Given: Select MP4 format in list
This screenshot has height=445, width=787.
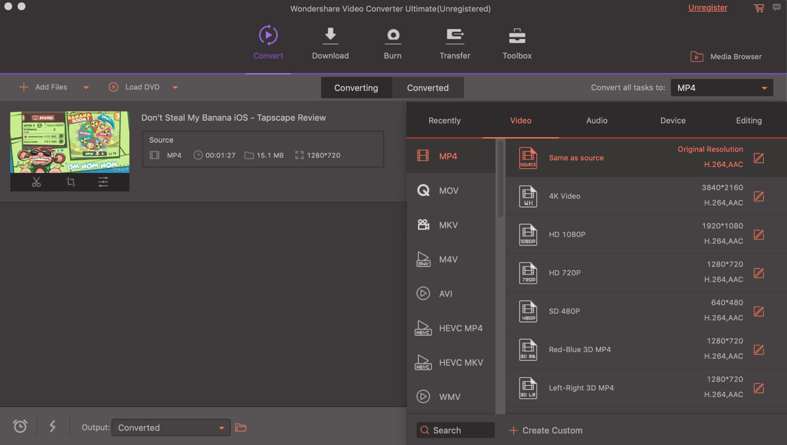Looking at the screenshot, I should click(x=451, y=156).
